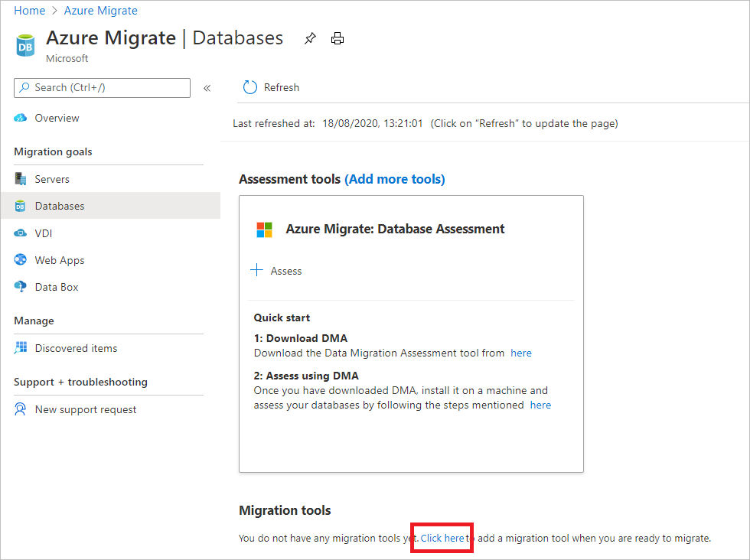Collapse the sidebar with double chevron

(x=207, y=88)
